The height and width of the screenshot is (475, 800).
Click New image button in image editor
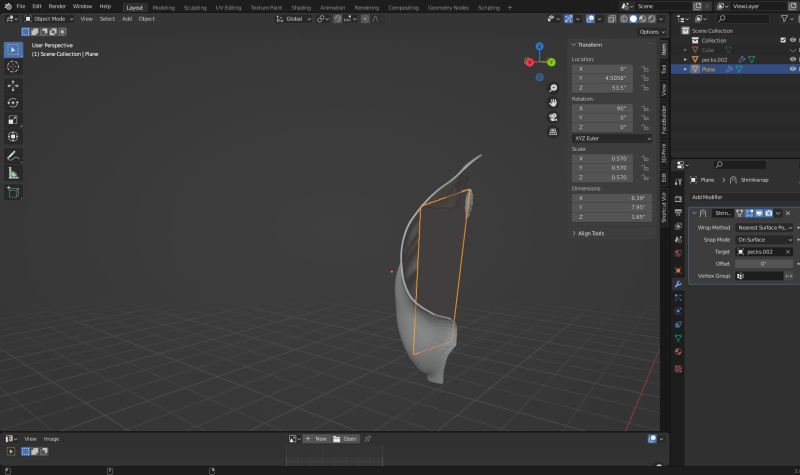pos(316,439)
